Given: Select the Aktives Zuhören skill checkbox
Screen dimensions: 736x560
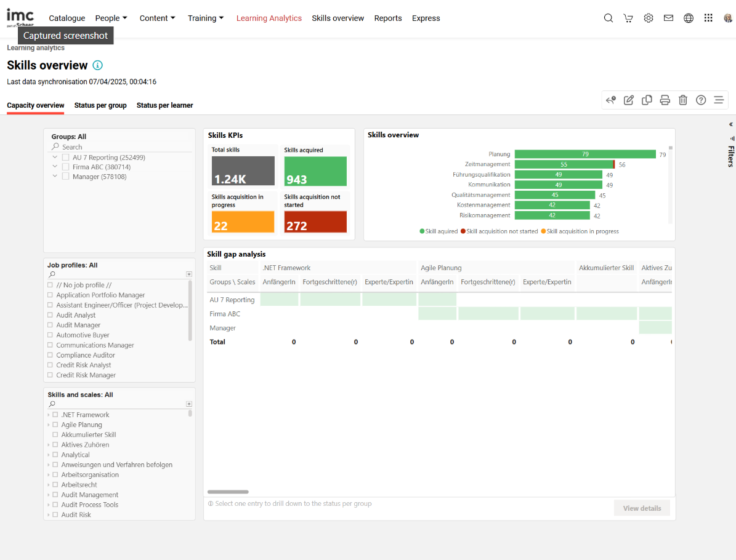Looking at the screenshot, I should click(55, 445).
